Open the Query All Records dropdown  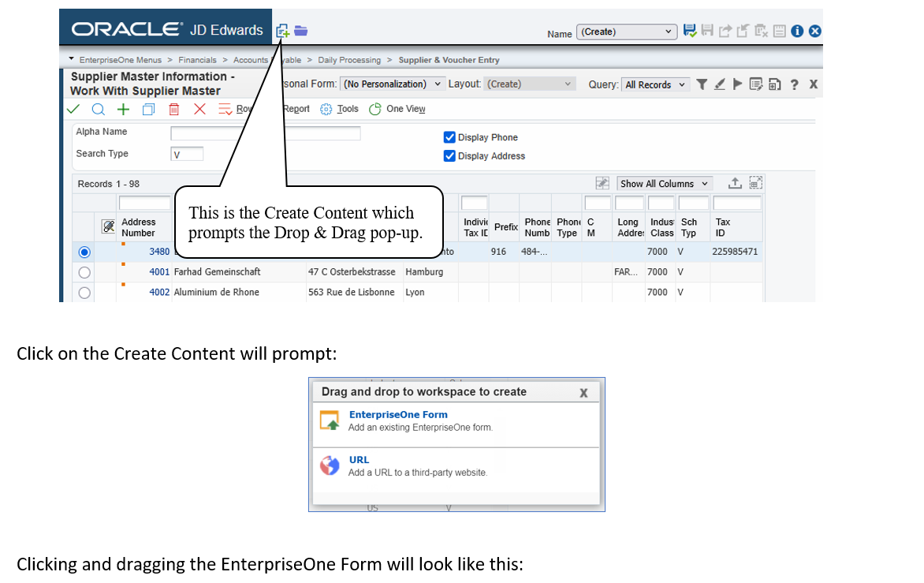(655, 84)
